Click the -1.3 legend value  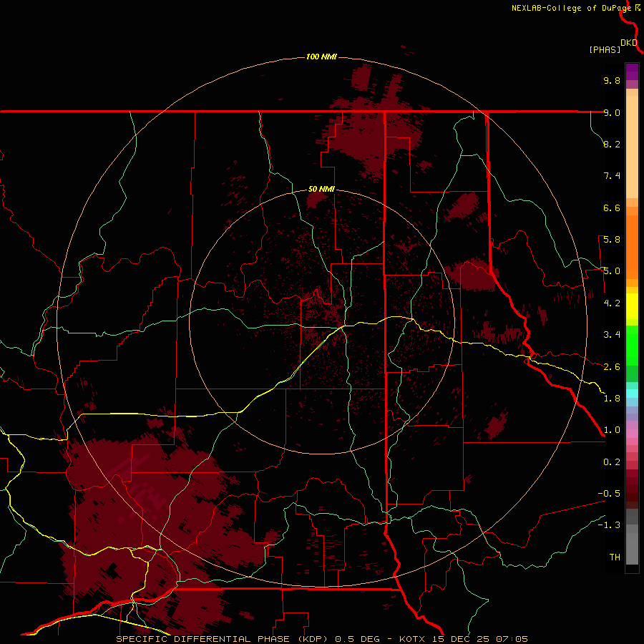[x=609, y=525]
